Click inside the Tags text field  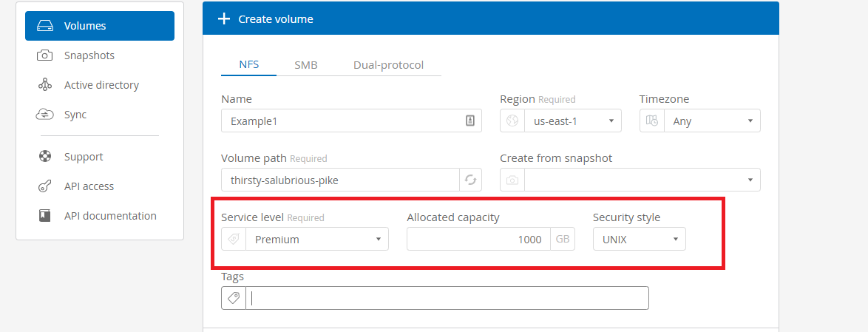click(x=447, y=298)
